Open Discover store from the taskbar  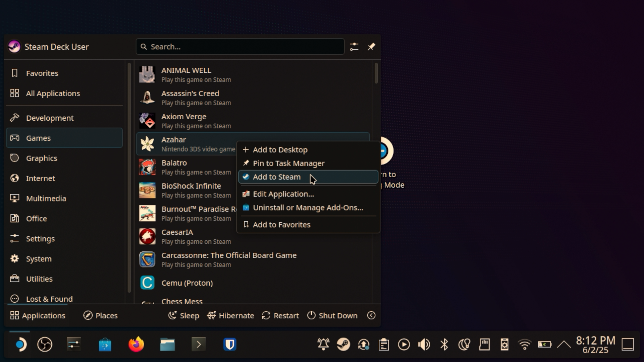[x=105, y=345]
